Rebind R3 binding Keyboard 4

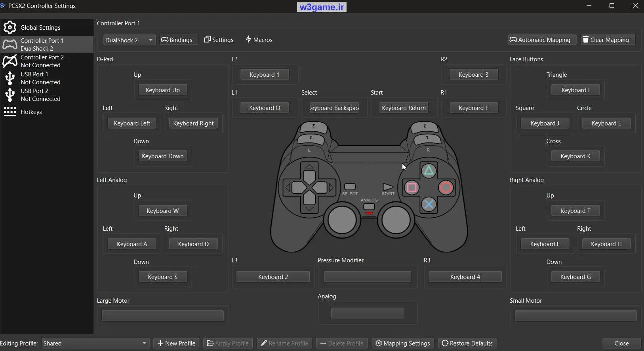tap(465, 277)
